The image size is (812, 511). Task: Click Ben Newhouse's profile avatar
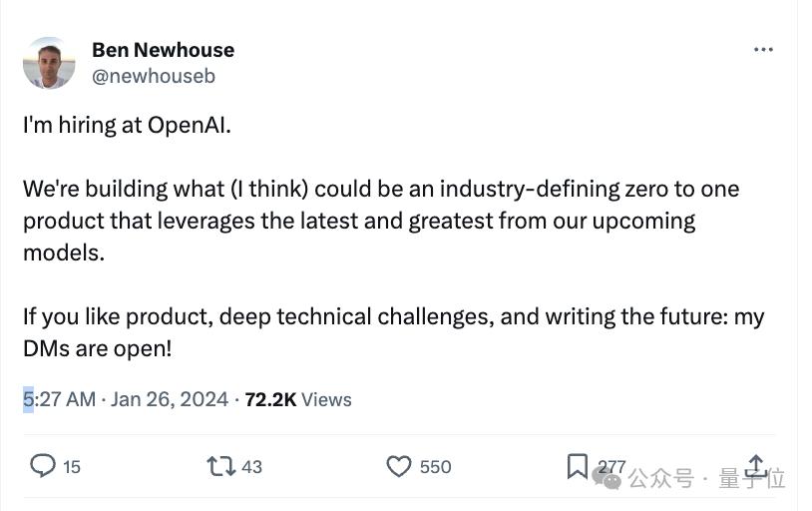pyautogui.click(x=49, y=63)
